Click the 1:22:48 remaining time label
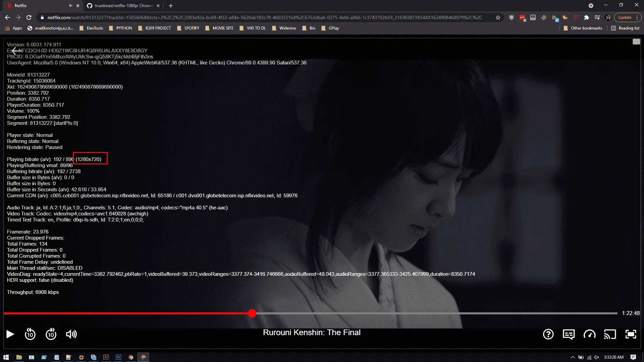 pyautogui.click(x=631, y=313)
